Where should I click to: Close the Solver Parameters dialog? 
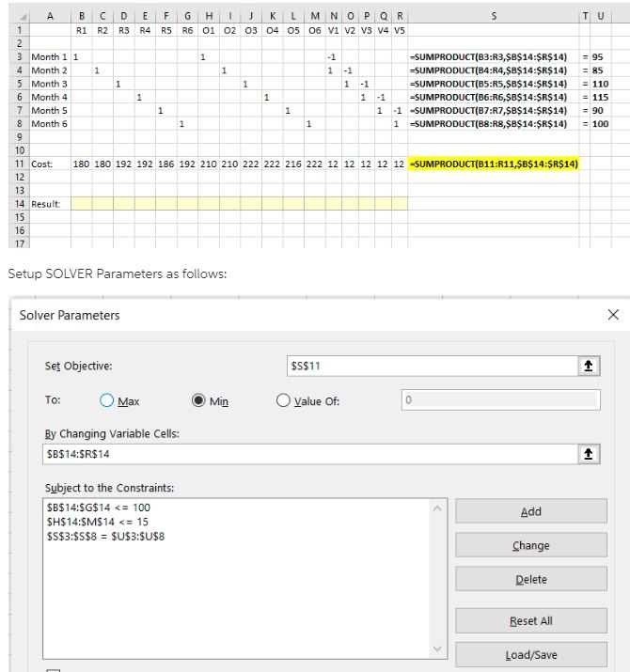point(613,315)
